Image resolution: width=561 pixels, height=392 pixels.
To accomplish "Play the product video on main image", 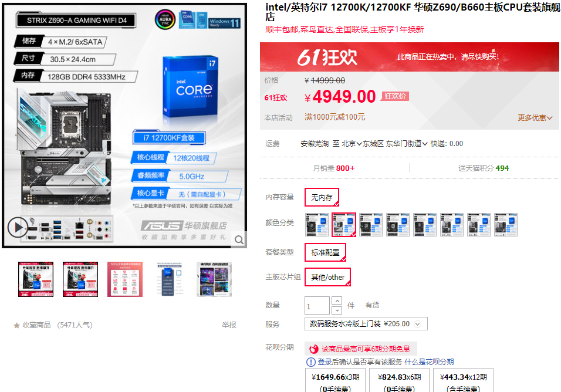I will point(18,228).
